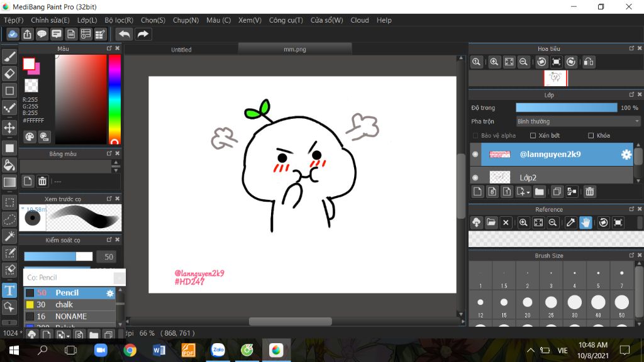Choose the chalk brush from list

(64, 305)
